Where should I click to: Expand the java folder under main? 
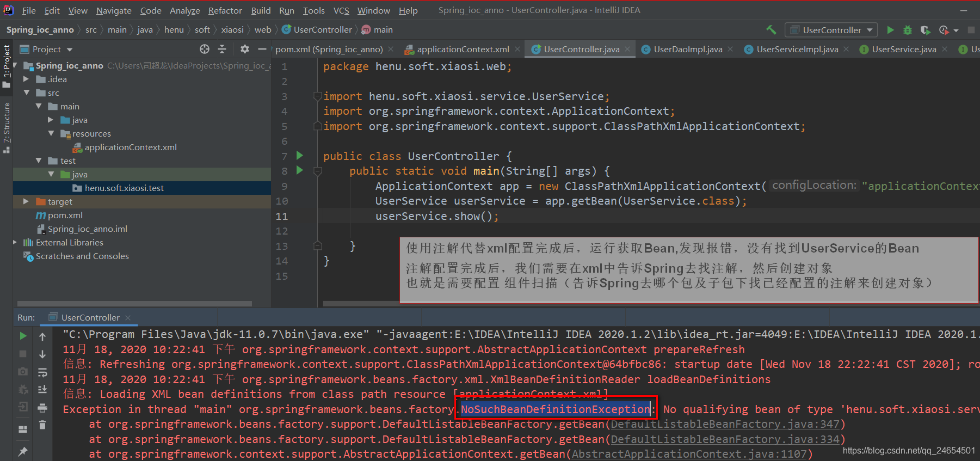(51, 120)
